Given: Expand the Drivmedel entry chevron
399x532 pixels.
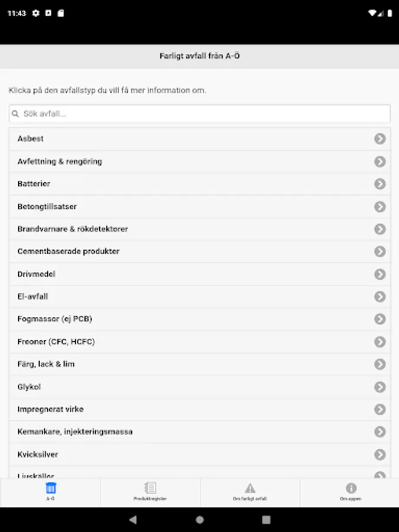Looking at the screenshot, I should pyautogui.click(x=379, y=274).
